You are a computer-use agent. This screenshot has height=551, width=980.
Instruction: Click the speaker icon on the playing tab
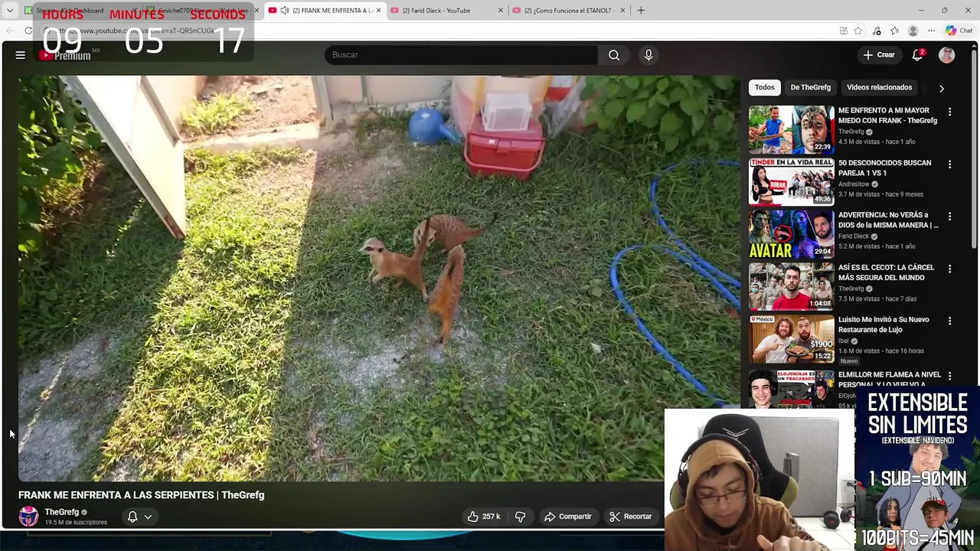(x=285, y=11)
